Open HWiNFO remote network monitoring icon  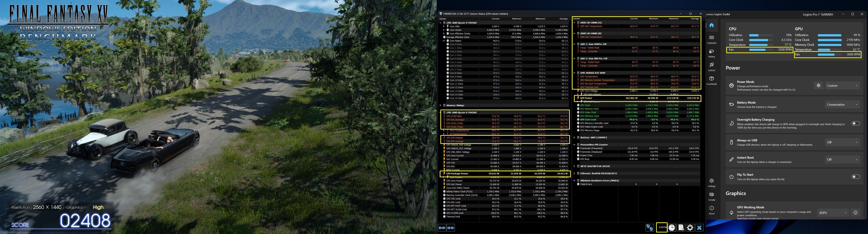(x=650, y=228)
